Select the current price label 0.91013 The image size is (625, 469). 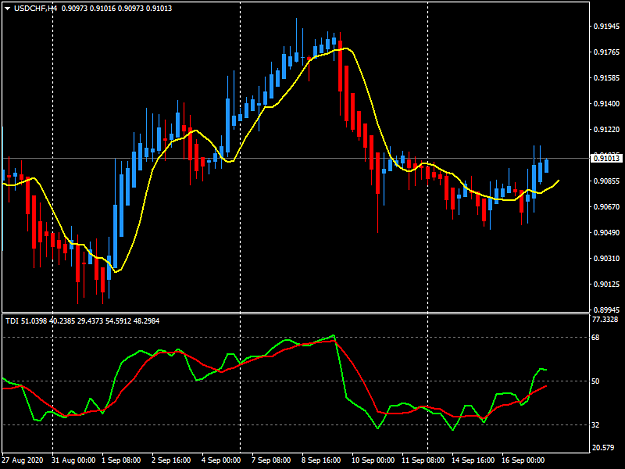(x=606, y=159)
